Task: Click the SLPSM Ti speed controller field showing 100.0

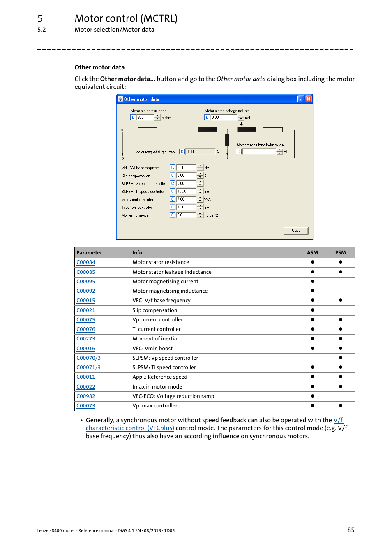Action: (187, 191)
